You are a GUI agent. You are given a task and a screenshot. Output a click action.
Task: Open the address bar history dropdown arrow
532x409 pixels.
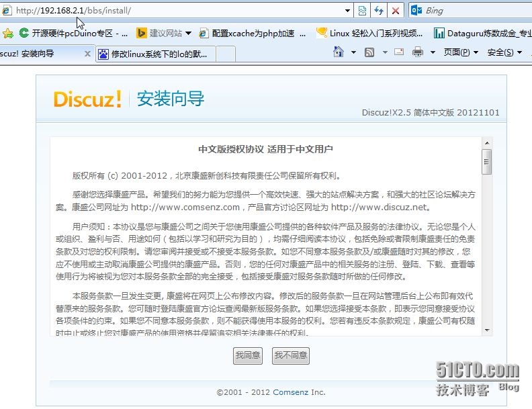347,11
